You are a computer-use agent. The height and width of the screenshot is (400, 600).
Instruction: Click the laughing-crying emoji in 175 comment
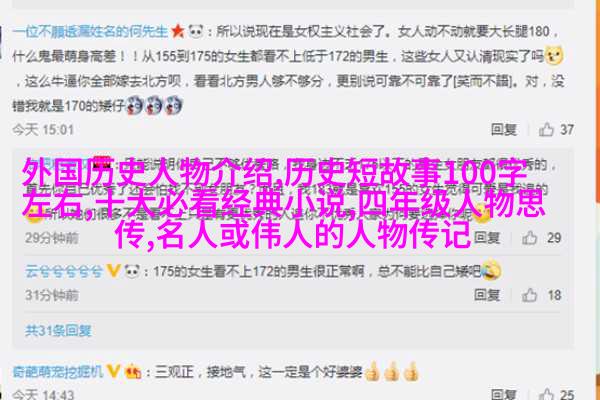point(491,269)
